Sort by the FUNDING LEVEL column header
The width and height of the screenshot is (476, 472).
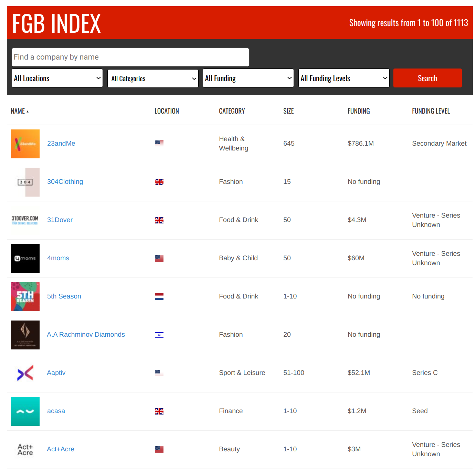pyautogui.click(x=431, y=111)
